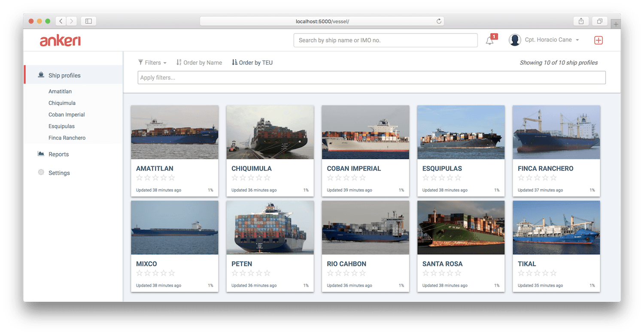Click the TIKAL card title
The width and height of the screenshot is (644, 335).
point(527,264)
